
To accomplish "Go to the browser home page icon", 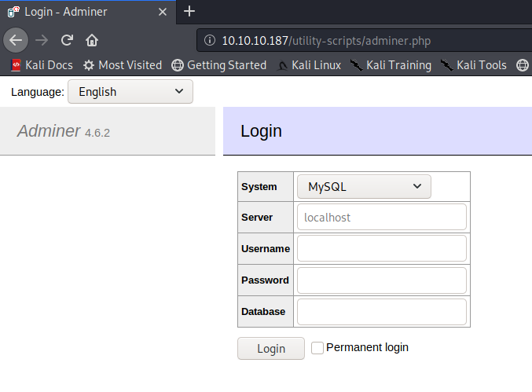I will tap(92, 40).
